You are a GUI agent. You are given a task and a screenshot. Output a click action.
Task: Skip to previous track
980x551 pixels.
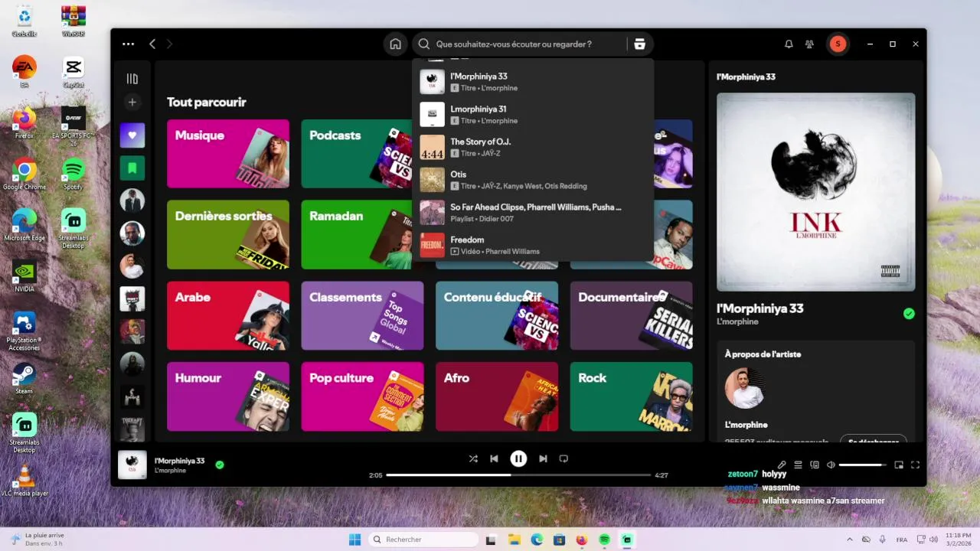494,458
